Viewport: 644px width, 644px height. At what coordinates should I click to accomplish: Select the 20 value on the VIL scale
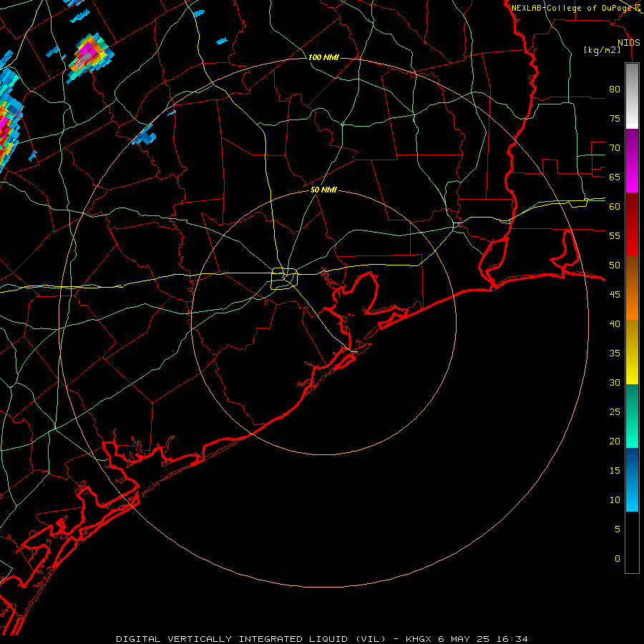615,441
